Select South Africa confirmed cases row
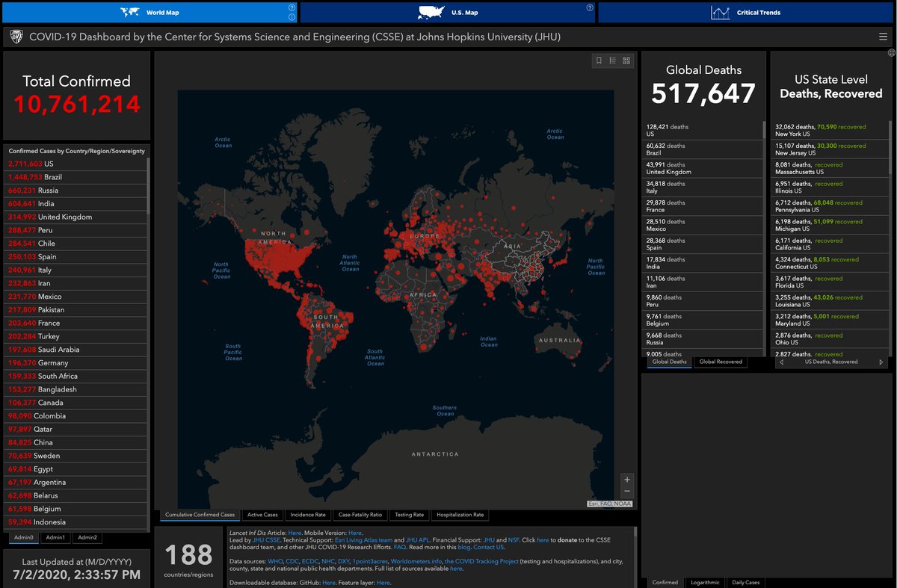Image resolution: width=897 pixels, height=588 pixels. click(76, 376)
